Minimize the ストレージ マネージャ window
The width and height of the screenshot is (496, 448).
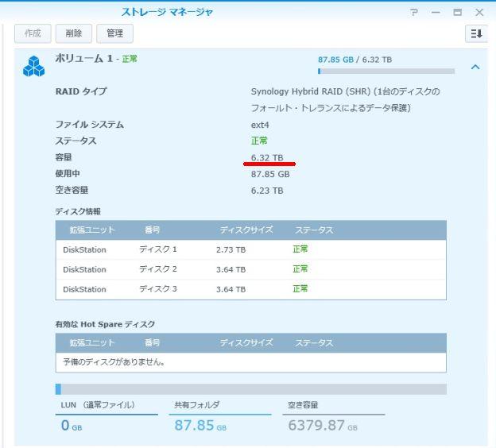click(436, 13)
